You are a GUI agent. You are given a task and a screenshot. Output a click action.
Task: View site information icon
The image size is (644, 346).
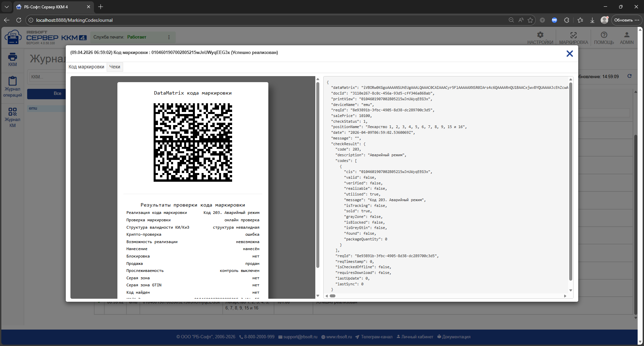click(31, 20)
